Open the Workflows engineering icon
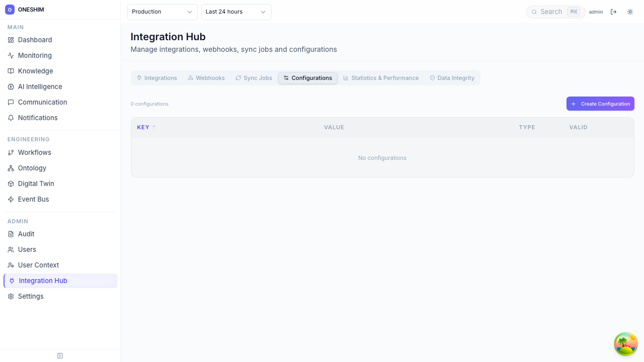 pos(11,152)
